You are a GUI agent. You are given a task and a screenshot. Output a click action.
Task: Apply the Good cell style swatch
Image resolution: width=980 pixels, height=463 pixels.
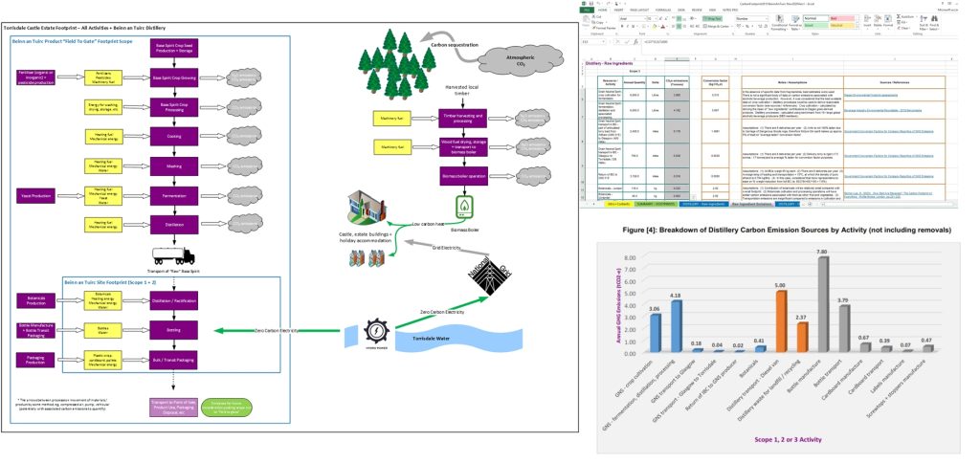[815, 25]
